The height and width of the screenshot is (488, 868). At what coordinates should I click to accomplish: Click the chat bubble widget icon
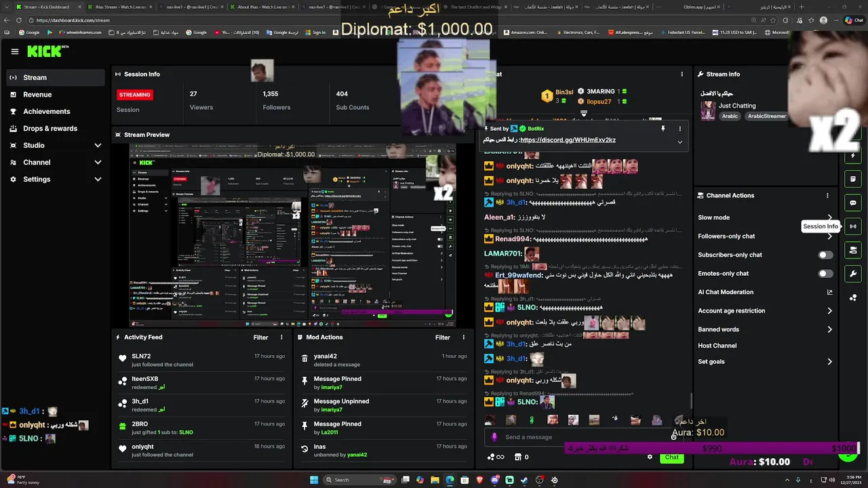[853, 203]
